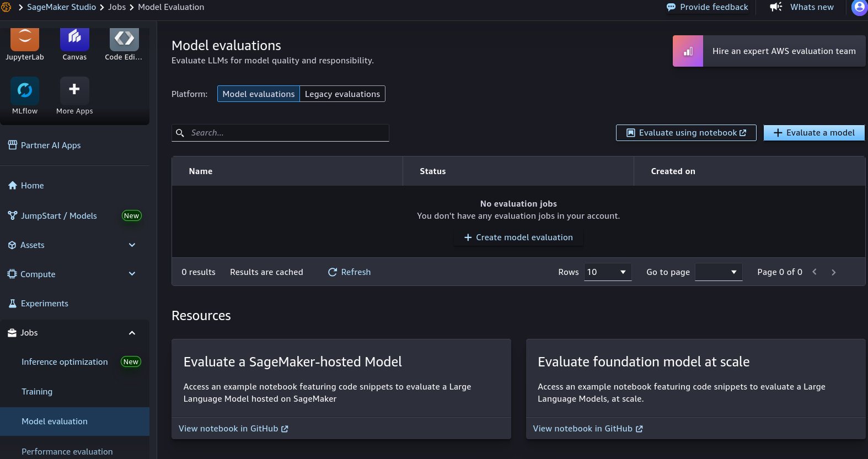Click the New badge beside JumpStart / Models
This screenshot has height=459, width=868.
pos(131,216)
